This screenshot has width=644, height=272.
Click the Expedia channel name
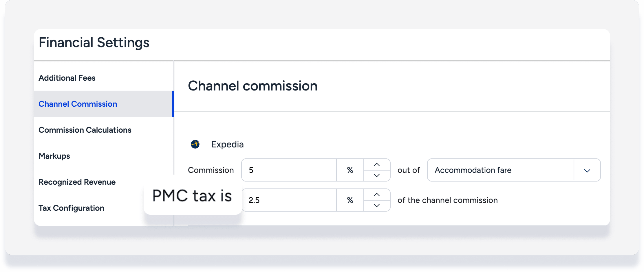[227, 144]
